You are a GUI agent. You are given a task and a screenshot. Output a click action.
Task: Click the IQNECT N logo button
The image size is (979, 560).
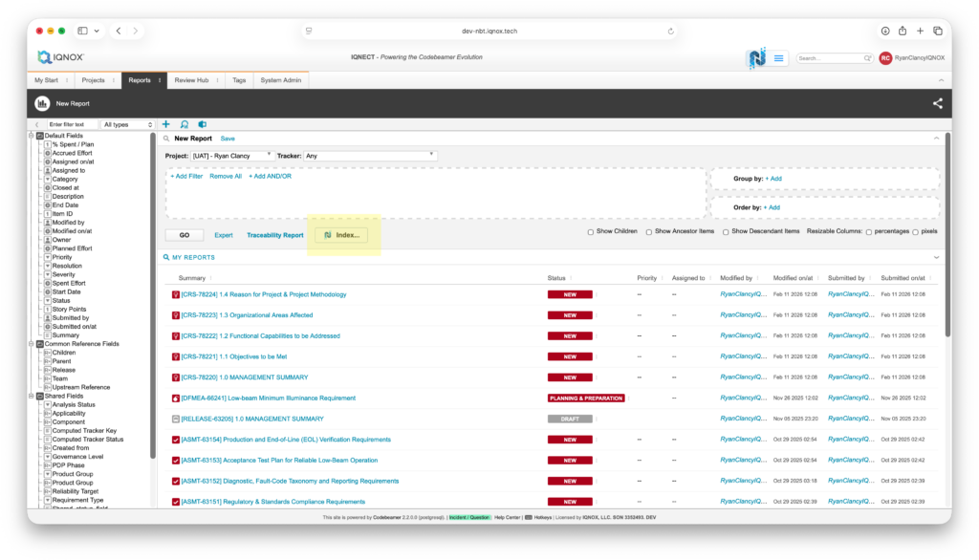(757, 58)
